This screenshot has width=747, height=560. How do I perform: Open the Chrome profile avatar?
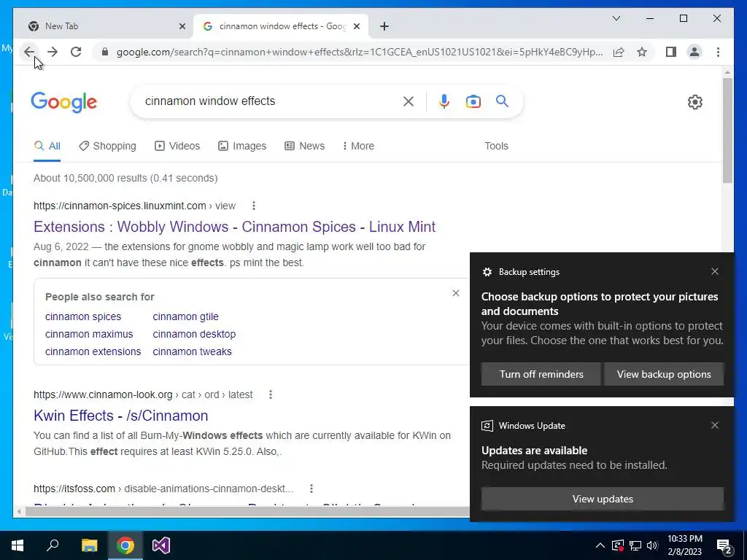point(694,52)
